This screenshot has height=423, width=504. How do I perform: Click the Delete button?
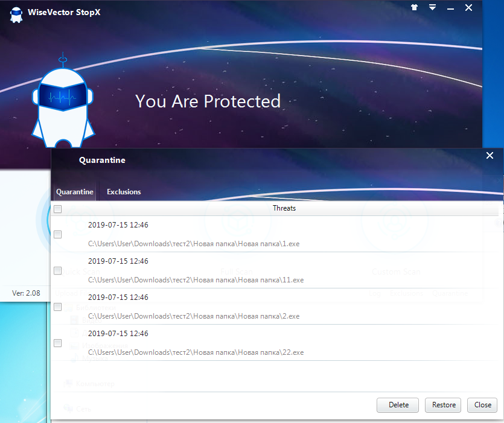coord(398,405)
